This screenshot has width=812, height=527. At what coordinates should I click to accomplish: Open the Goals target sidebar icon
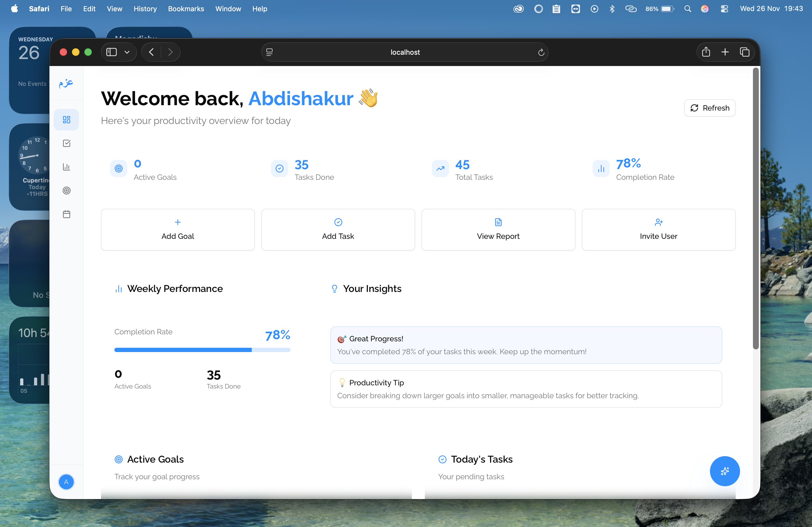point(67,191)
